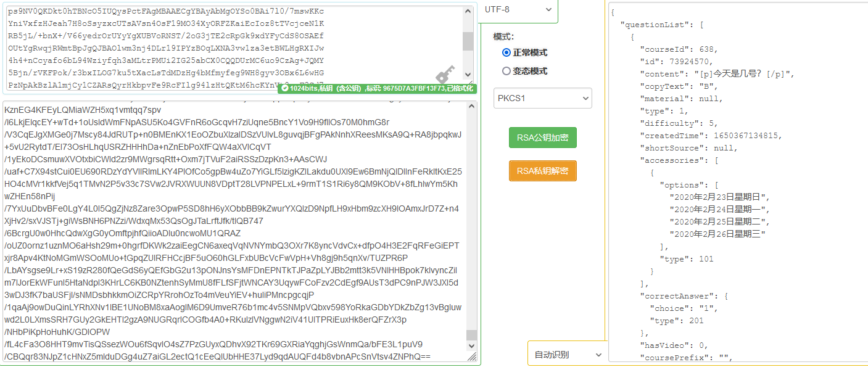The height and width of the screenshot is (367, 868).
Task: Click up arrow of key box scrollbar
Action: pos(468,11)
